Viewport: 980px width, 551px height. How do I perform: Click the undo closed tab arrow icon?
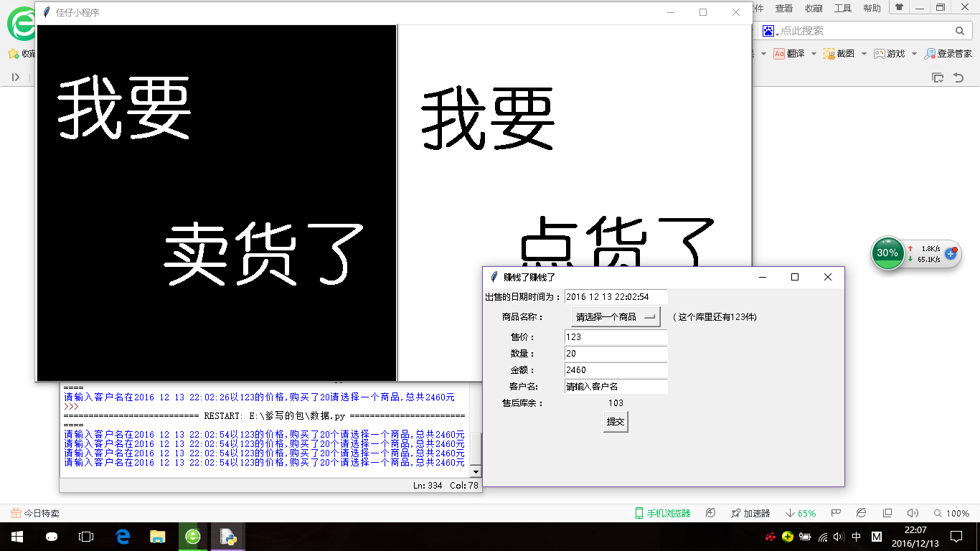(958, 77)
